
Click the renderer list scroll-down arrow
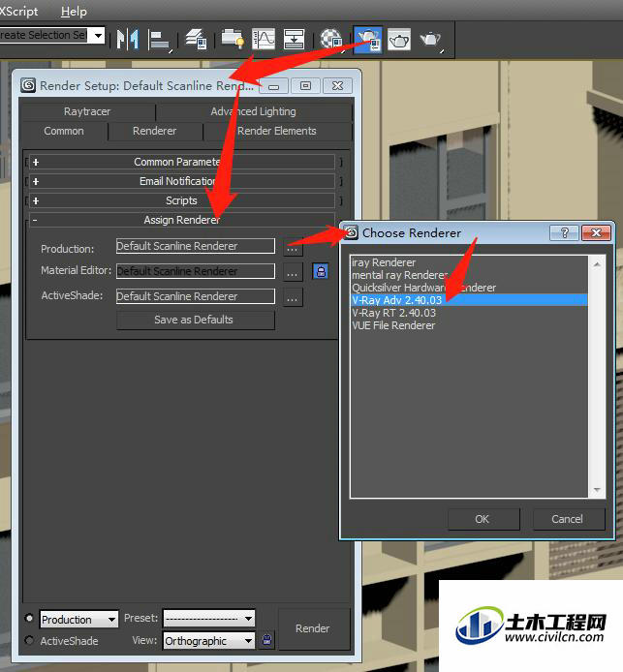pos(597,489)
